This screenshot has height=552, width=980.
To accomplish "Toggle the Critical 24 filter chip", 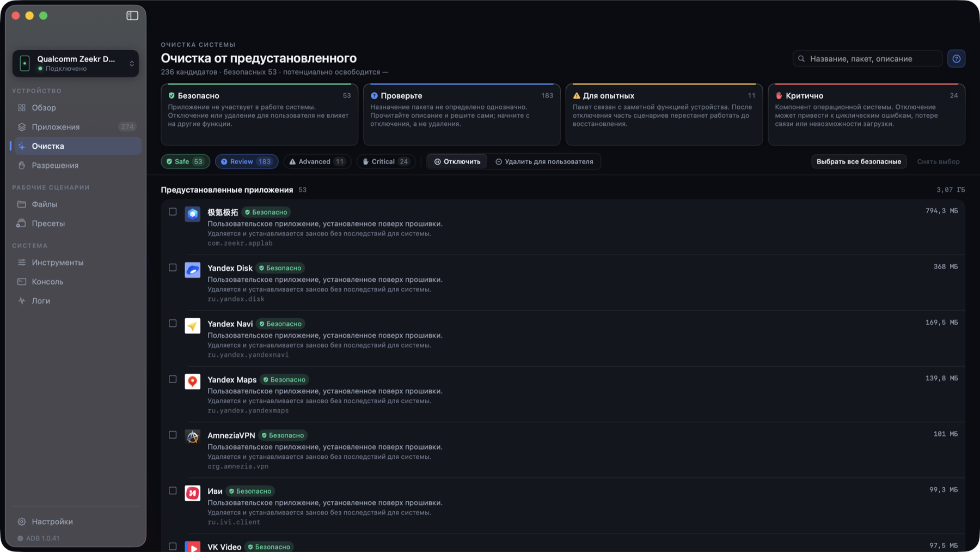I will 386,162.
